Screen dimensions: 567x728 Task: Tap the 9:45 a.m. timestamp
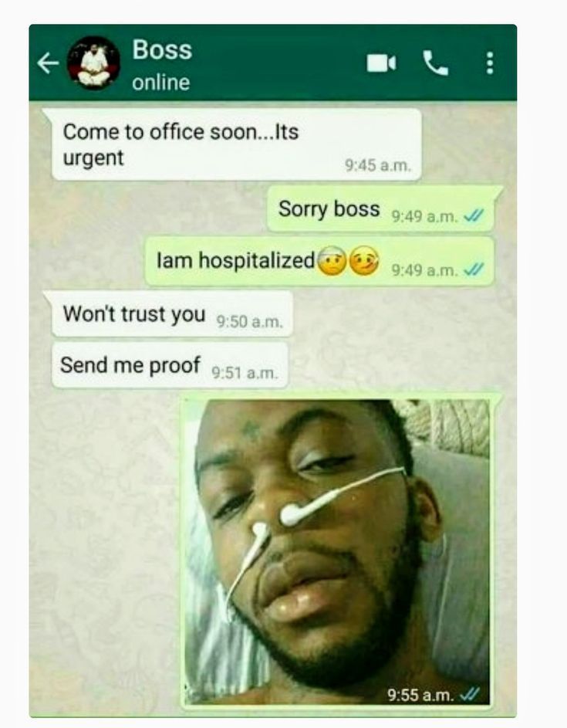point(378,164)
